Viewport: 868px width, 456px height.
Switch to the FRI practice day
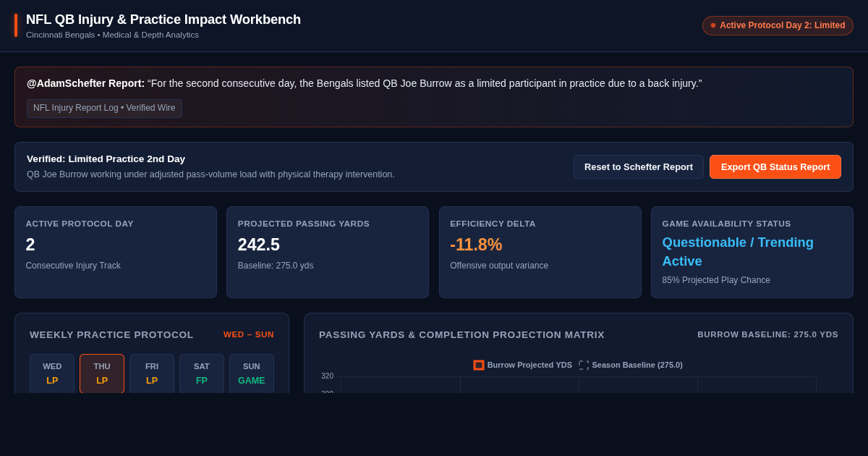click(x=152, y=373)
